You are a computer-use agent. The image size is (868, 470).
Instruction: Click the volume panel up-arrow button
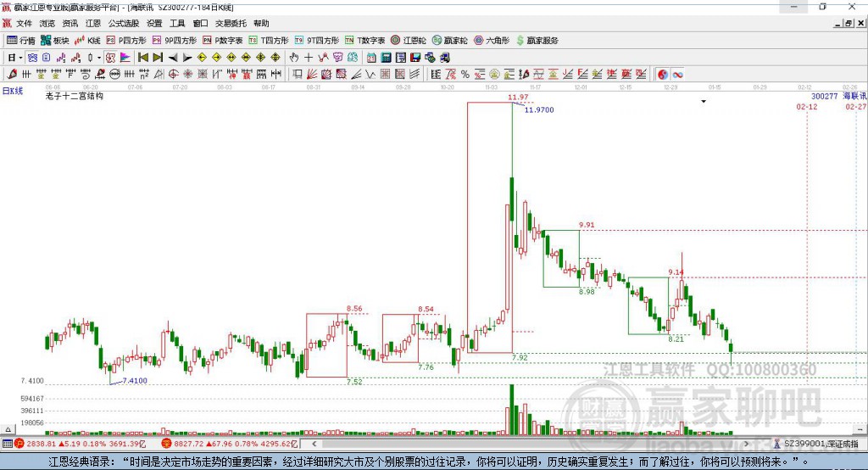[8, 429]
